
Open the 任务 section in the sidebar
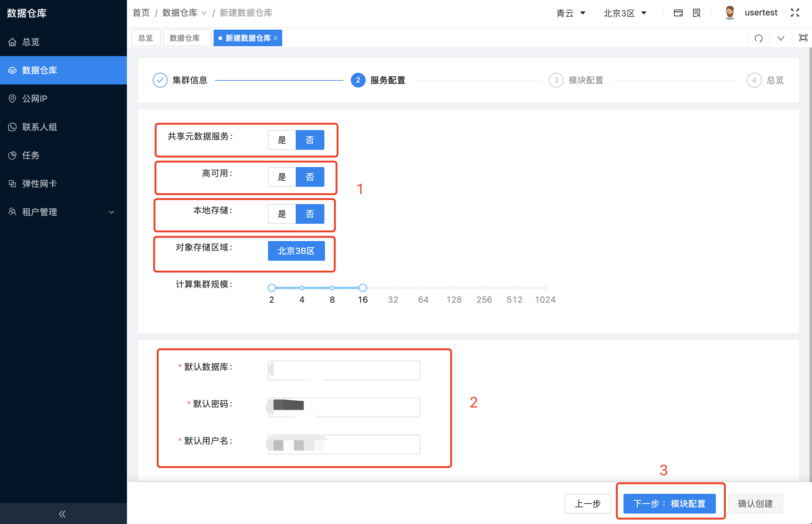[x=30, y=155]
